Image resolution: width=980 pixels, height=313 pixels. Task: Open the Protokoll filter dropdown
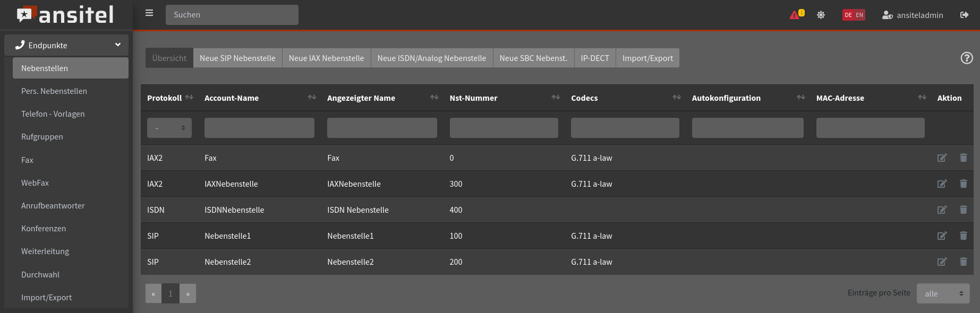(169, 128)
